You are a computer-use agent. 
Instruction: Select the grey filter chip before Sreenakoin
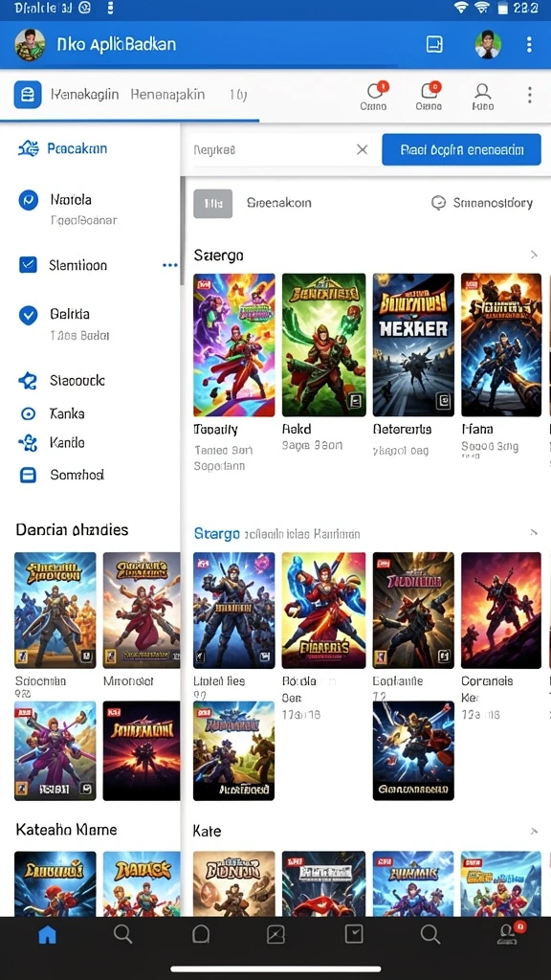tap(213, 204)
